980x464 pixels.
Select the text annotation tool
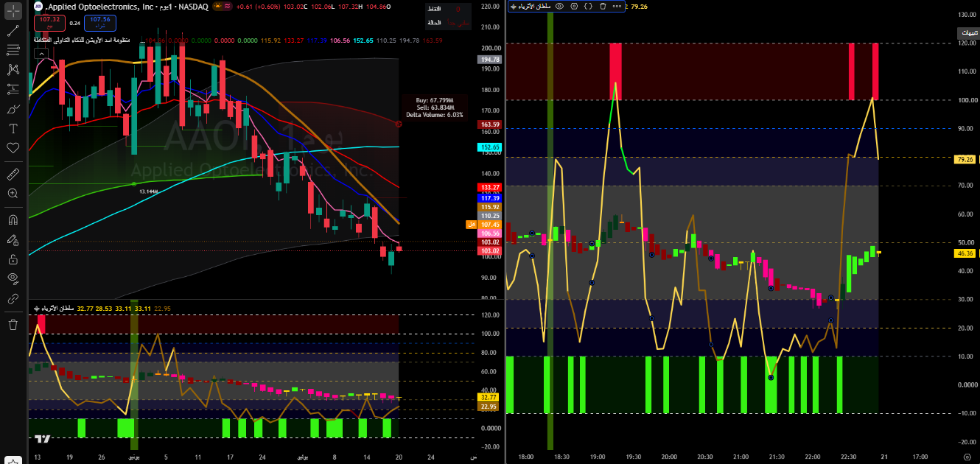[13, 128]
